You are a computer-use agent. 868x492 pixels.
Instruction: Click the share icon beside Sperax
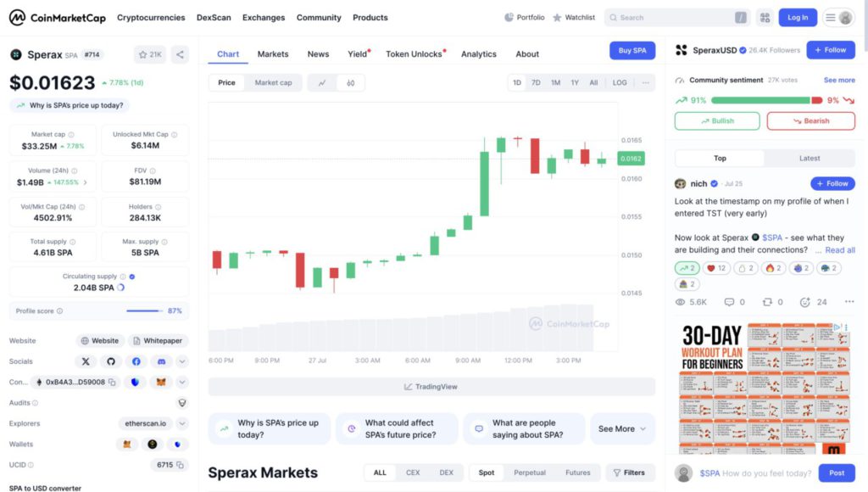click(x=180, y=55)
